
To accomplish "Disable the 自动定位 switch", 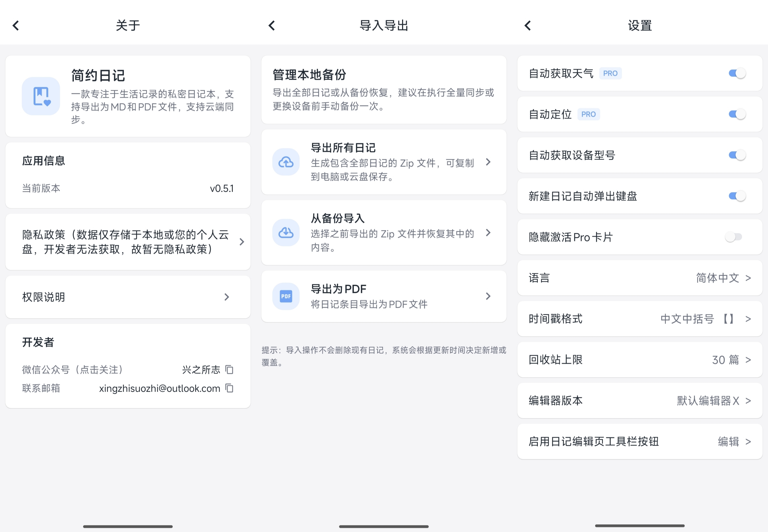I will point(737,114).
